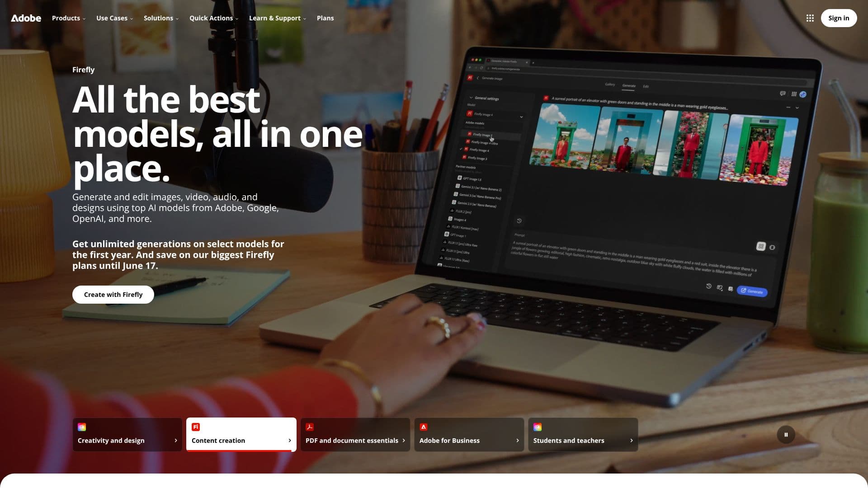Expand the Use Cases chevron

(x=132, y=19)
